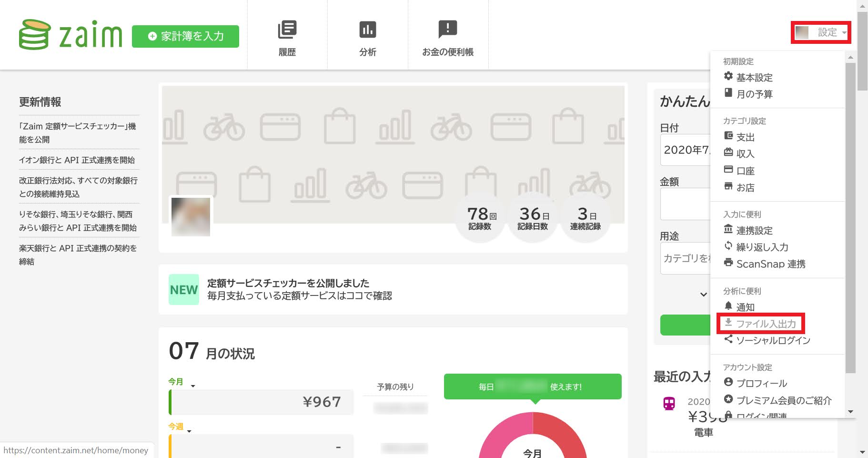This screenshot has height=458, width=868.
Task: Click the share icon for ソーシャルログイン
Action: pos(728,340)
